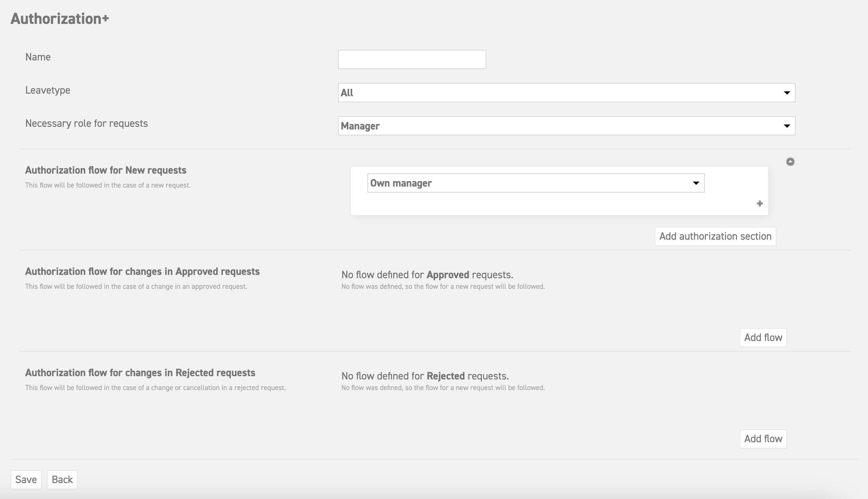
Task: Click 'No flow defined for Rejected requests.' text
Action: [425, 376]
